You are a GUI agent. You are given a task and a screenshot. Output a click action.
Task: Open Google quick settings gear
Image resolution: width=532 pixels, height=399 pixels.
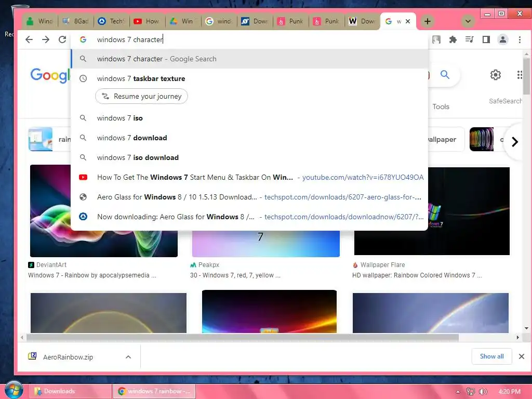click(495, 75)
